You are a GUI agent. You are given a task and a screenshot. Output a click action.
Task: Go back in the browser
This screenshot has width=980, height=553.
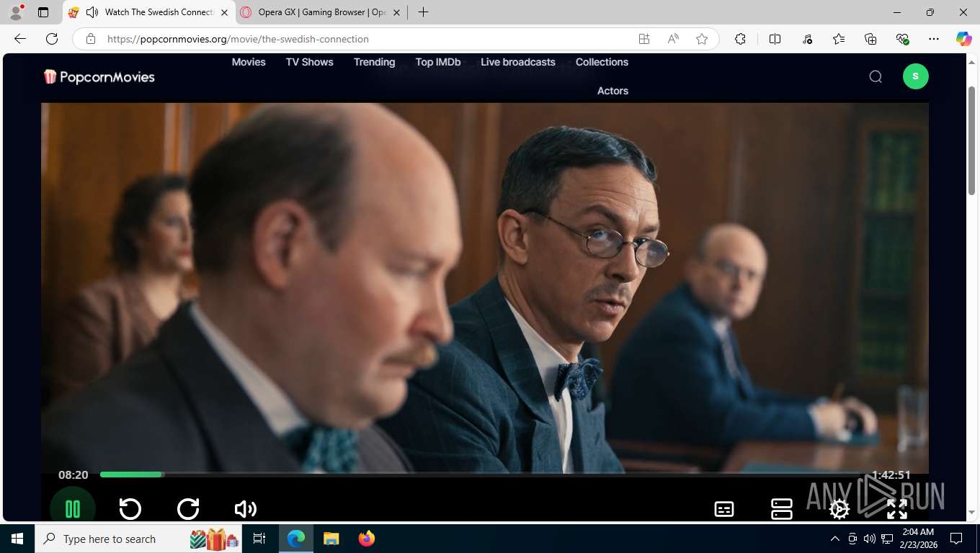[x=20, y=39]
